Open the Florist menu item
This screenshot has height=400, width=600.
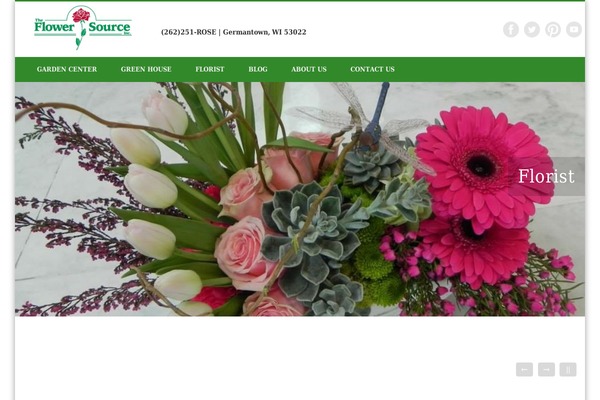pyautogui.click(x=210, y=69)
